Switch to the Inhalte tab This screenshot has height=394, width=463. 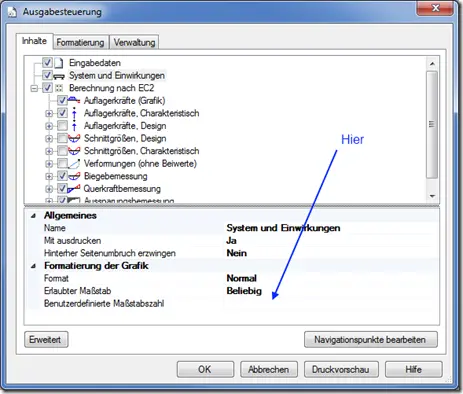(x=34, y=41)
